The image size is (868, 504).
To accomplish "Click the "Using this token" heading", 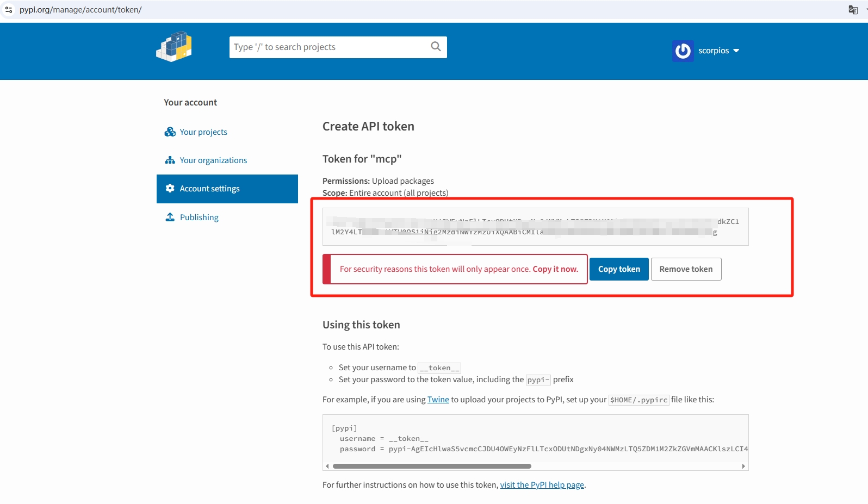I will tap(361, 325).
